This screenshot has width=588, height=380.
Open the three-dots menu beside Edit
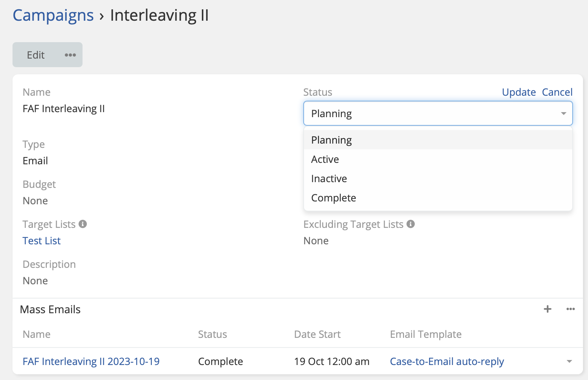click(70, 55)
